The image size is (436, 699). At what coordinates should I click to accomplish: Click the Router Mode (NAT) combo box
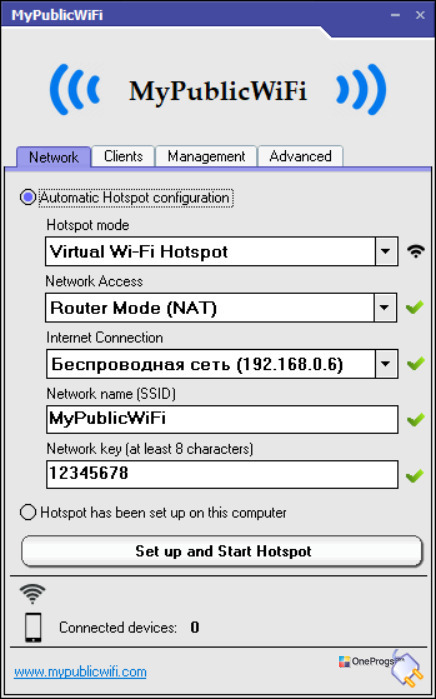(222, 308)
